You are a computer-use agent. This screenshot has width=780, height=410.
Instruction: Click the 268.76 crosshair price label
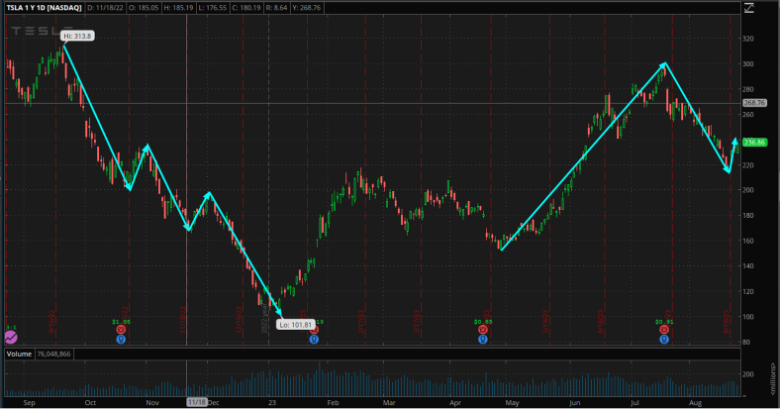[x=754, y=103]
